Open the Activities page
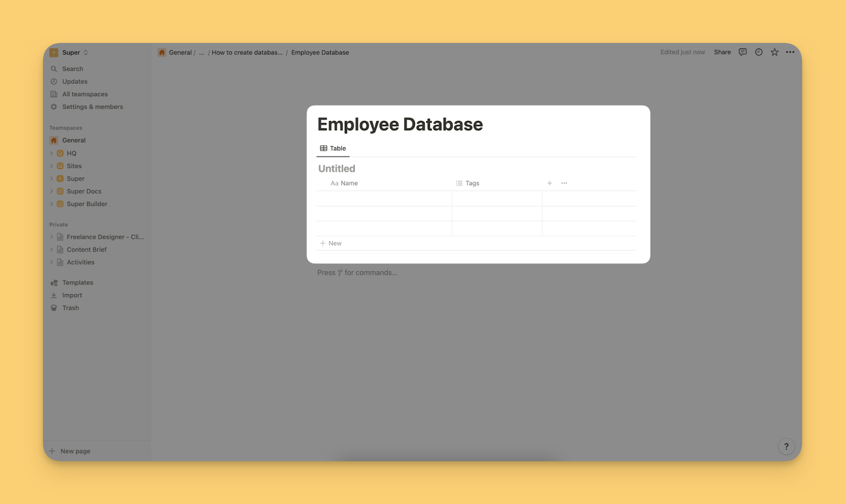This screenshot has height=504, width=845. [80, 263]
